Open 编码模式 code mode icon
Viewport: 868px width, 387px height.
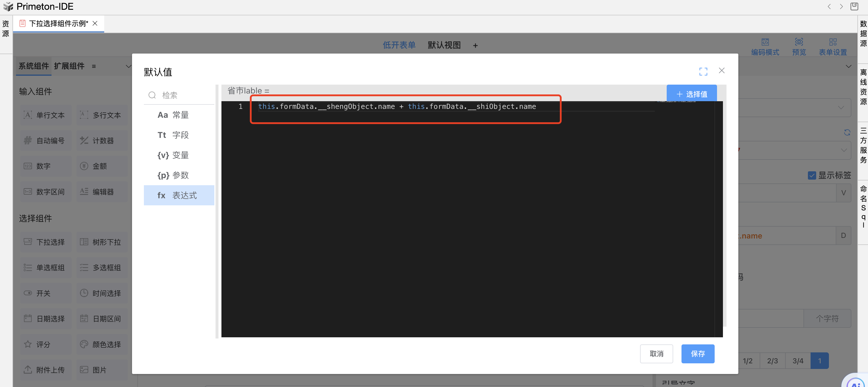pyautogui.click(x=765, y=42)
